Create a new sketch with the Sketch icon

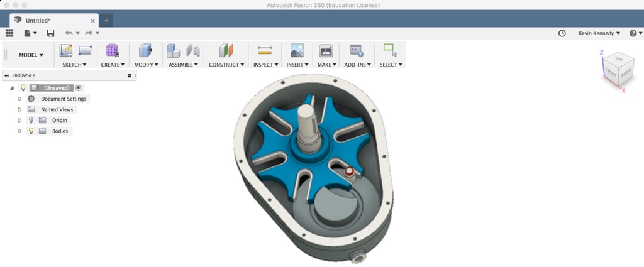66,51
